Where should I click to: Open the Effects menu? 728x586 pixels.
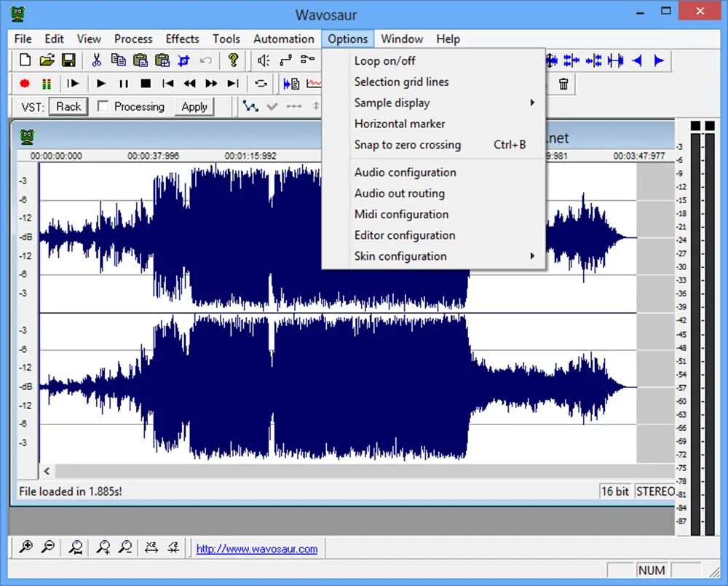tap(182, 39)
